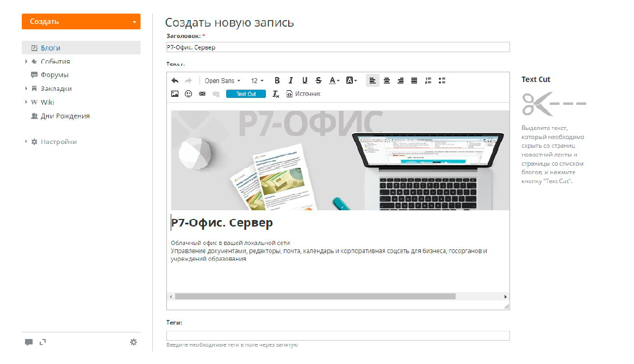Viewport: 634px width, 364px height.
Task: Redo the last editor action
Action: (188, 80)
